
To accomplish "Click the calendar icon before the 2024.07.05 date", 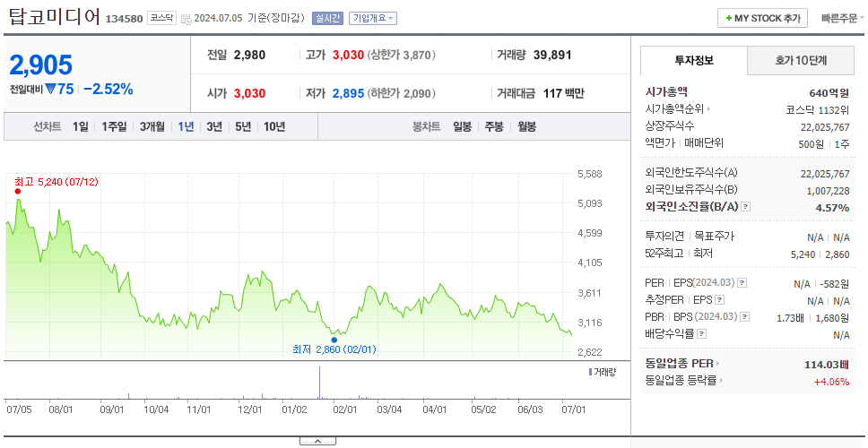I will coord(186,19).
